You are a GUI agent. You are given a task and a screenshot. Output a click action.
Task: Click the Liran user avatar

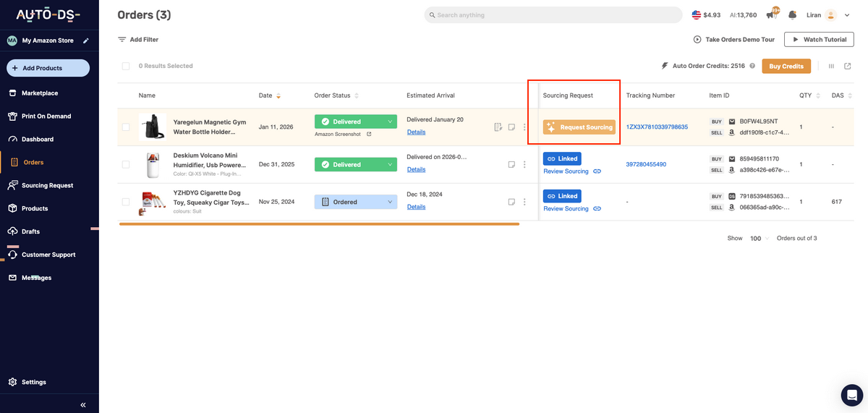click(x=830, y=14)
